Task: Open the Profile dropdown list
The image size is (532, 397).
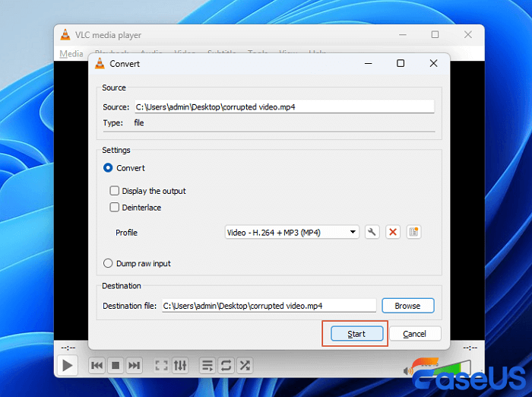Action: click(292, 232)
